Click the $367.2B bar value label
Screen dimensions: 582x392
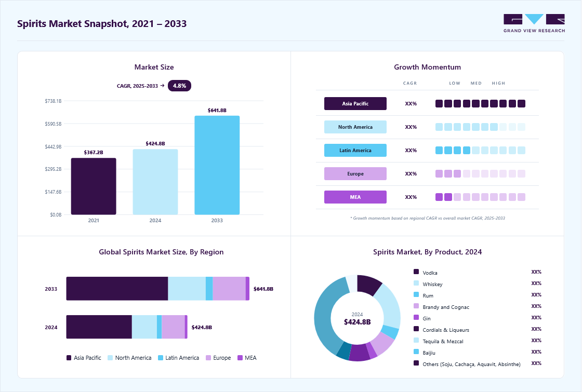tap(94, 153)
